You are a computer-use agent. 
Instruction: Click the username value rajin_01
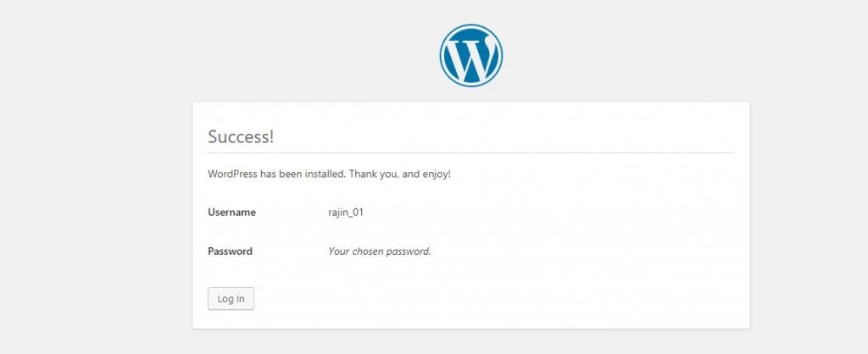346,213
